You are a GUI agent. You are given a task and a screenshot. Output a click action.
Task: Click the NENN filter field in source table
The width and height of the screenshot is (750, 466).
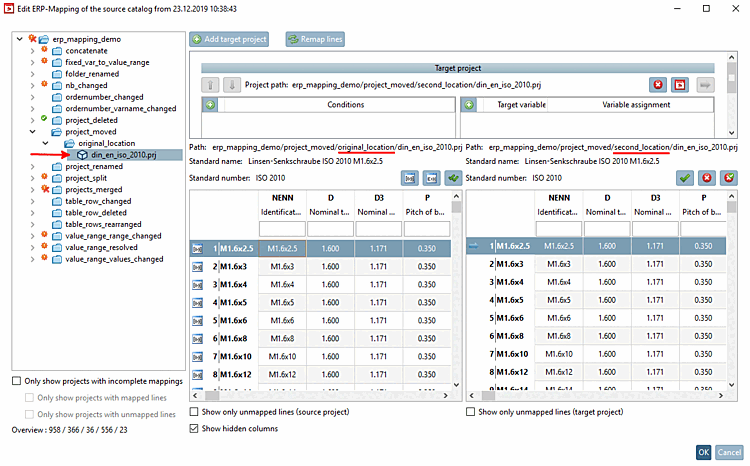281,228
